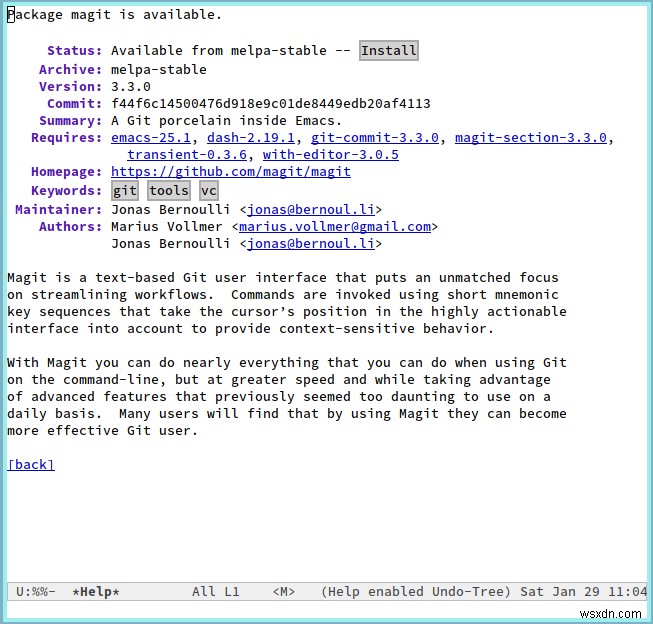Click the 'All L1' position indicator
Viewport: 653px width, 624px height.
coord(216,592)
